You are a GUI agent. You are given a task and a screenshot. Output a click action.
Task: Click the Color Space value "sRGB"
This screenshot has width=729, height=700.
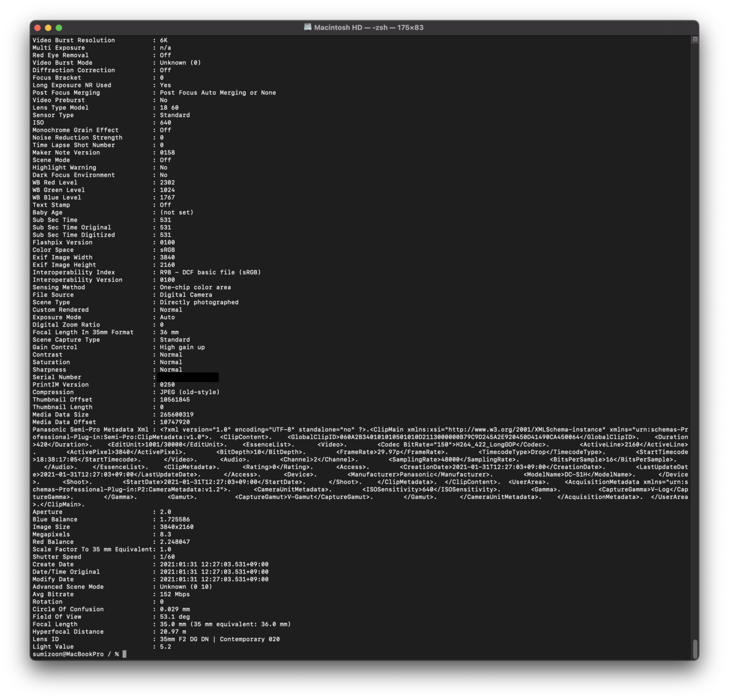[168, 250]
